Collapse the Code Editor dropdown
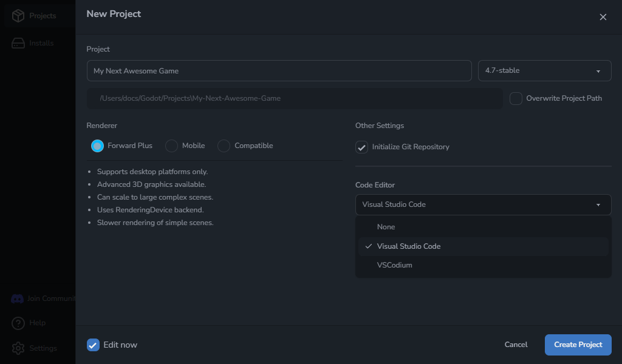Screen dimensions: 622x364 coord(483,205)
